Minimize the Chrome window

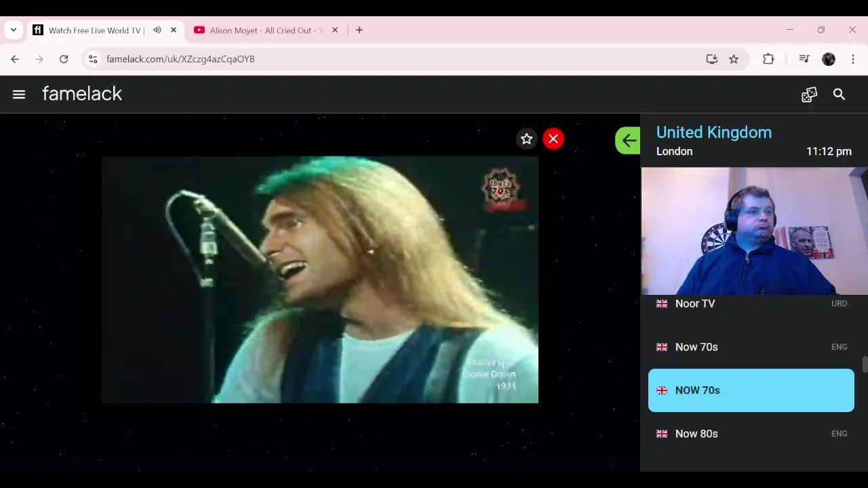(x=789, y=30)
